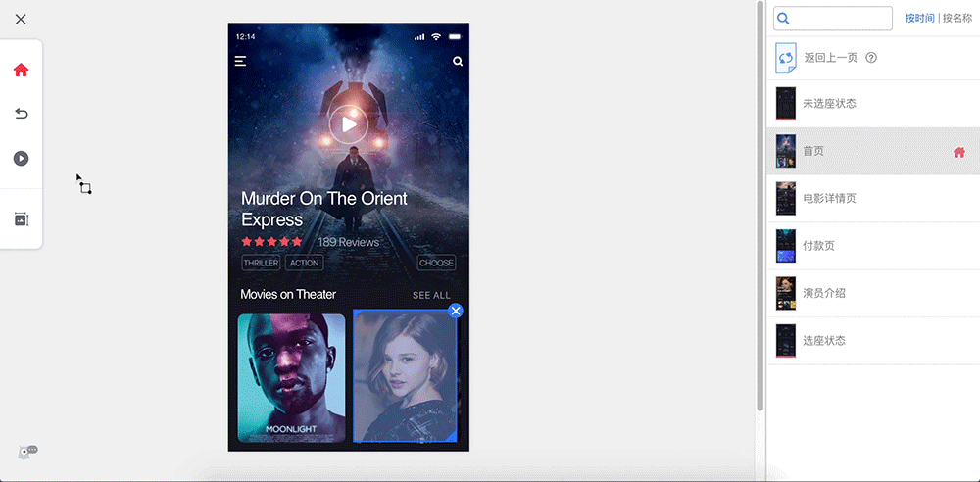Select the 选座状态 page
The width and height of the screenshot is (980, 482).
coord(873,341)
